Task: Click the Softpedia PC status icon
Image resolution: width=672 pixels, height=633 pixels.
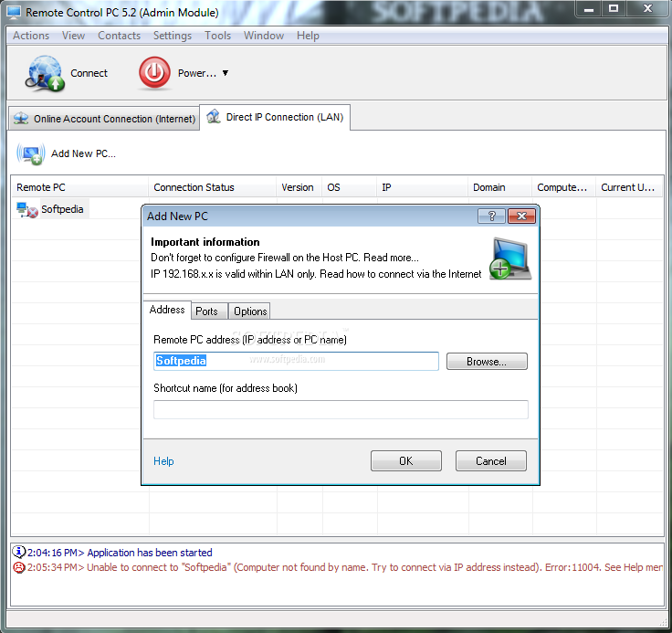Action: [x=27, y=210]
